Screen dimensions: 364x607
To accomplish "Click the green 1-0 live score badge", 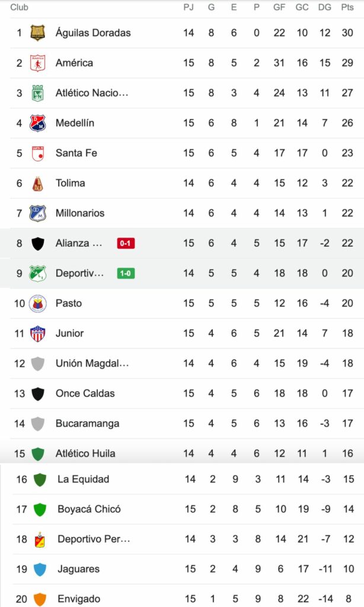I will [x=126, y=273].
